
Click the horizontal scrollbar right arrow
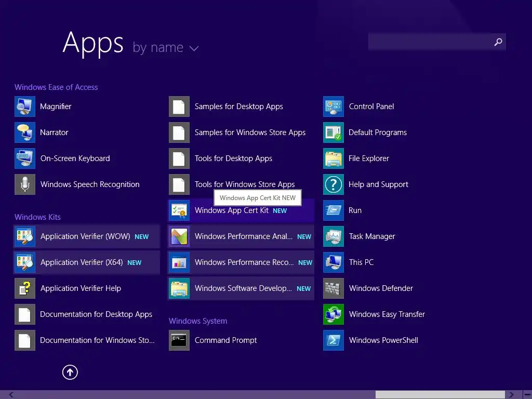511,395
